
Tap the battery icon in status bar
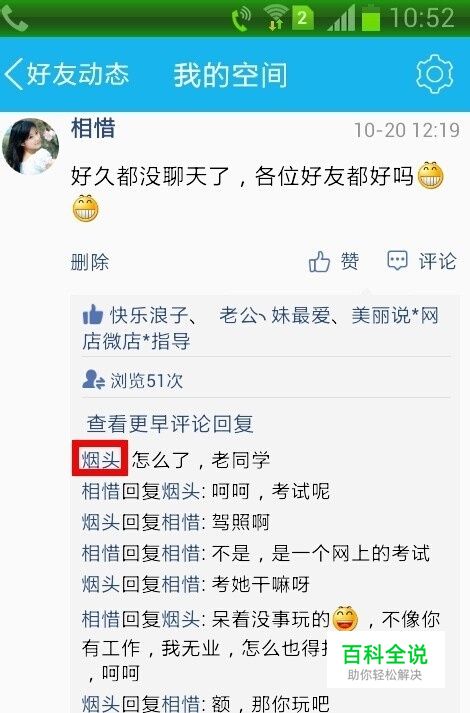[371, 18]
